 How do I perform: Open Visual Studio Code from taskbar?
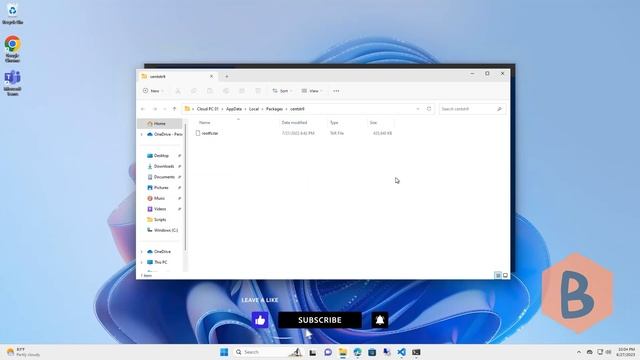point(401,352)
